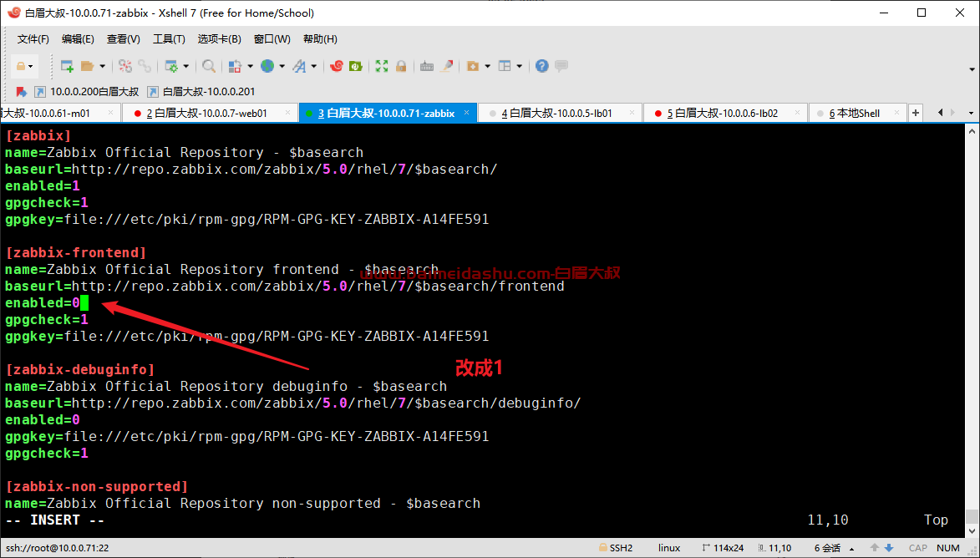Expand the properties gear dropdown arrow
Viewport: 980px width, 558px height.
click(x=186, y=66)
